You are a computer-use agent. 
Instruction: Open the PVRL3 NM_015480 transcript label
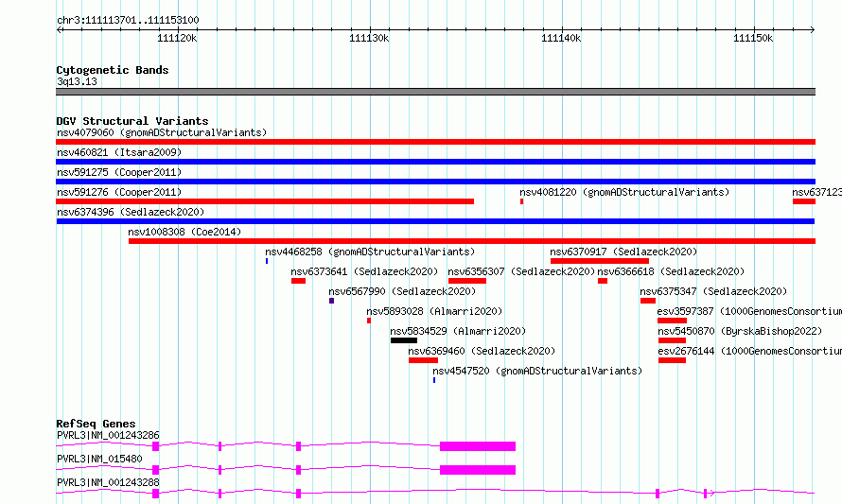tap(99, 459)
